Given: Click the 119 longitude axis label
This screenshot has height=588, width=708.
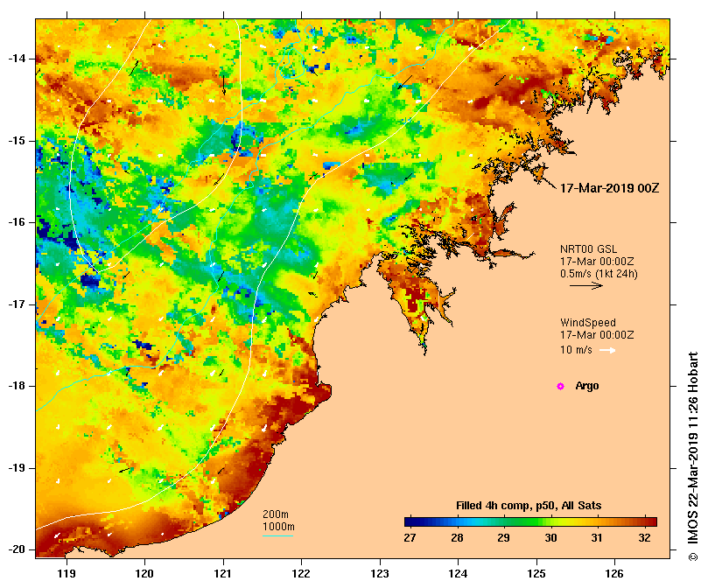Looking at the screenshot, I should pos(67,574).
